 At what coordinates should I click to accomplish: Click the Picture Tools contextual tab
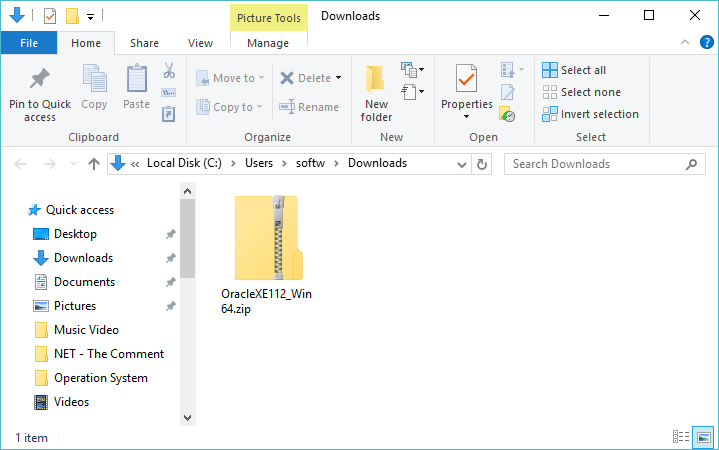(x=269, y=18)
